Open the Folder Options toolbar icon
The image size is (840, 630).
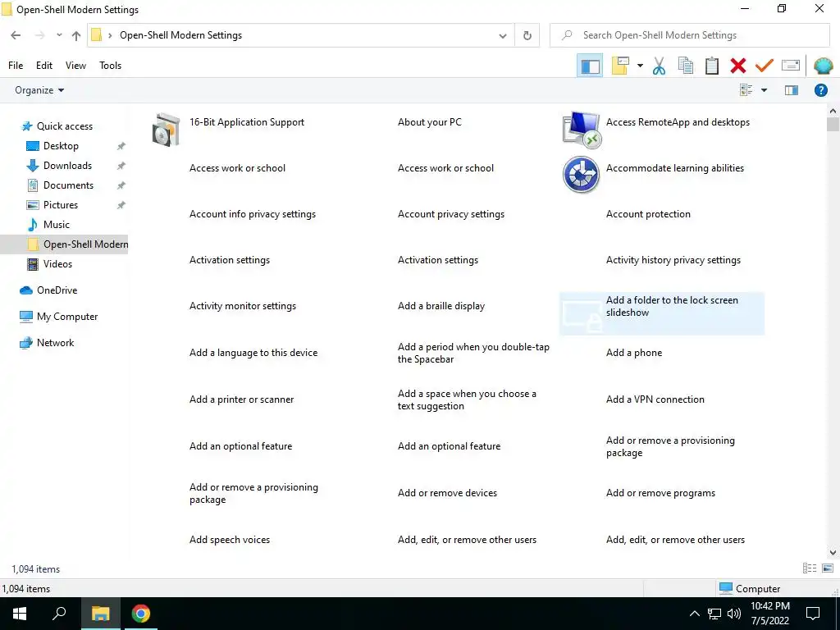click(x=620, y=66)
